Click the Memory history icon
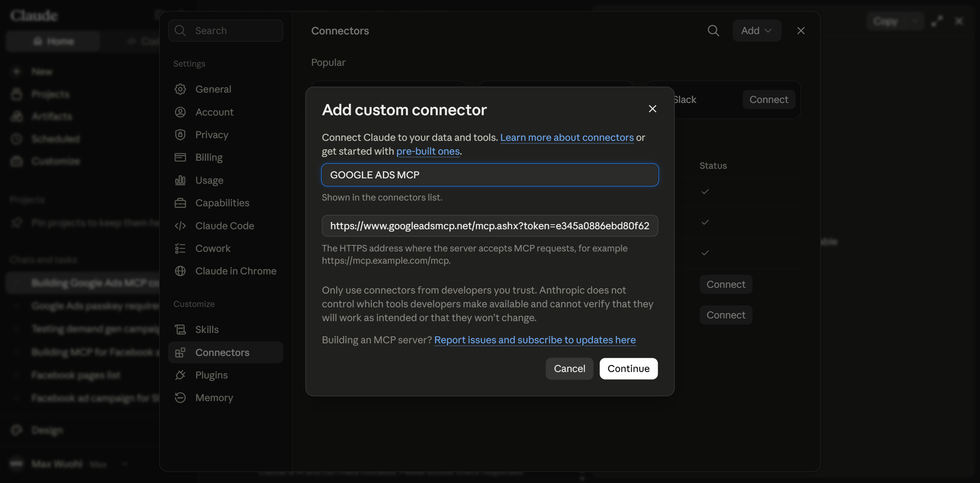 click(x=180, y=398)
